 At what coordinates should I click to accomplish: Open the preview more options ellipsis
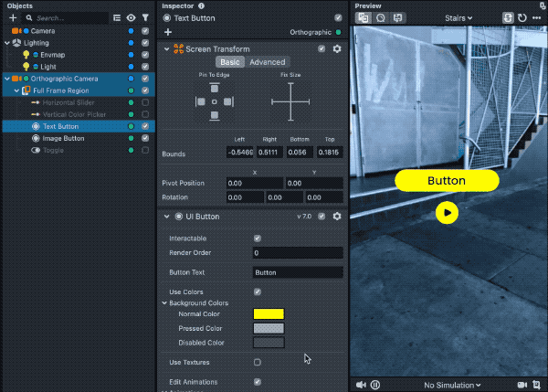pyautogui.click(x=538, y=17)
